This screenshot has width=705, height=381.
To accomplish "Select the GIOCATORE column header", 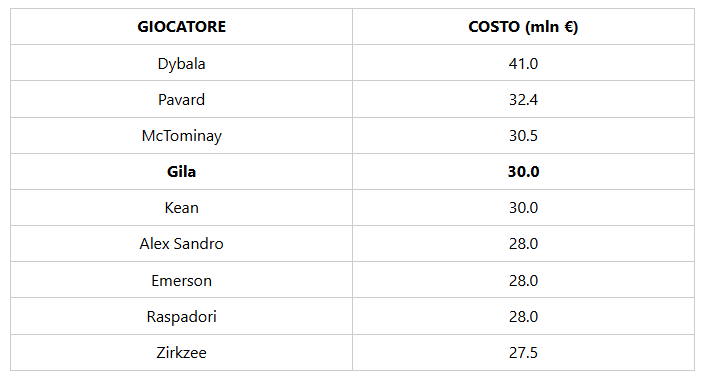I will 181,27.
